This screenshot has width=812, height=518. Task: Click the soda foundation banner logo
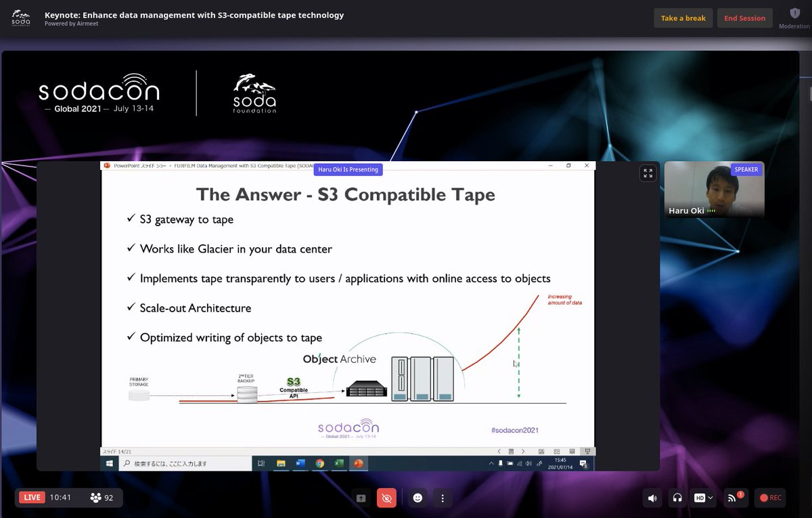pos(254,93)
